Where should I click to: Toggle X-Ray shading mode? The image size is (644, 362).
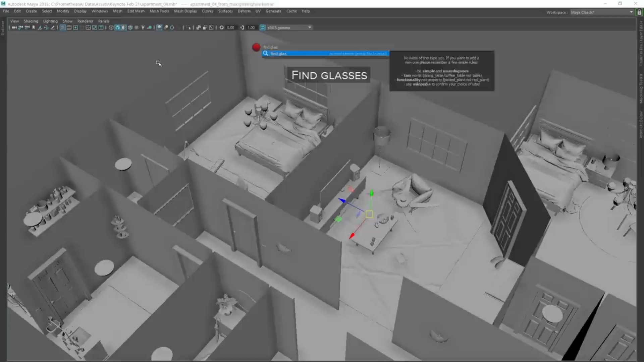point(198,27)
